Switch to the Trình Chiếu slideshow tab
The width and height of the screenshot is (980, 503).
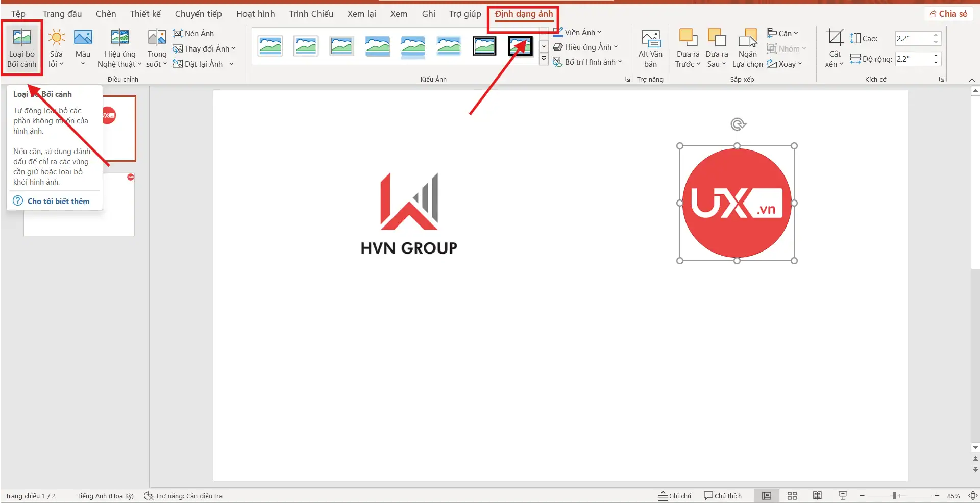311,14
